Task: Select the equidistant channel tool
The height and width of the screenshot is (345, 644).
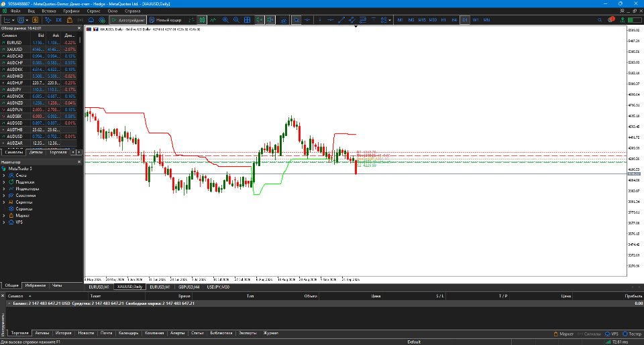Action: (352, 19)
